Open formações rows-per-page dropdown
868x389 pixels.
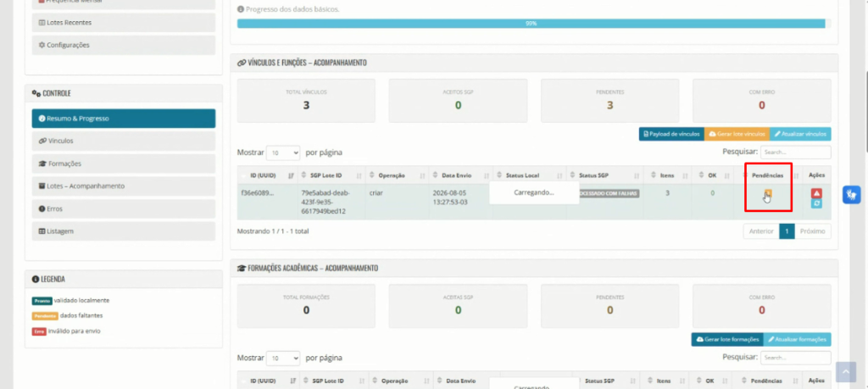[x=283, y=358]
